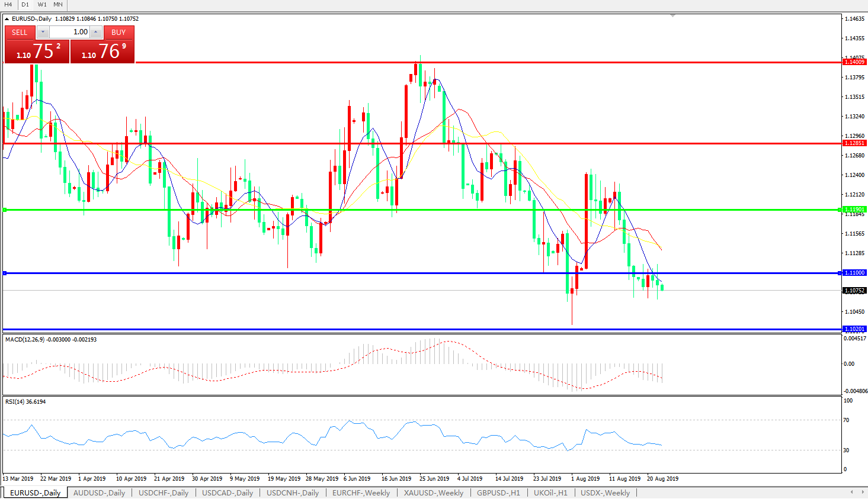
Task: Click the trade volume input field
Action: click(x=70, y=32)
